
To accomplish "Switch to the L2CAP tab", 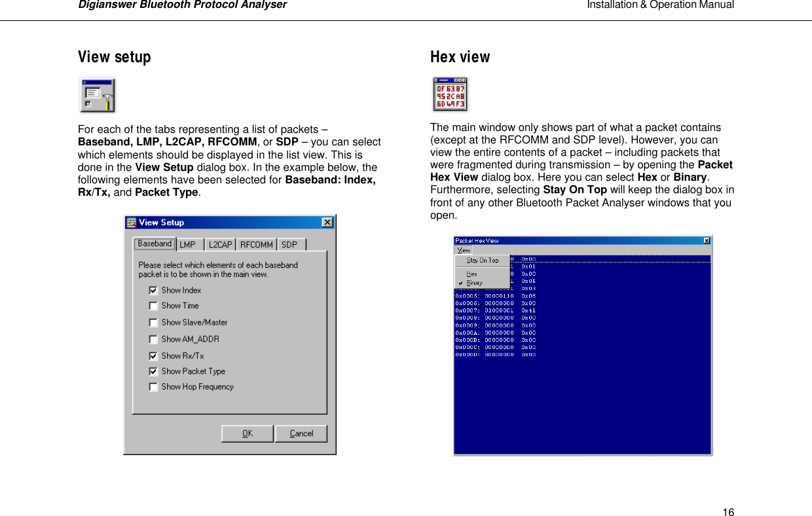I will pos(220,244).
